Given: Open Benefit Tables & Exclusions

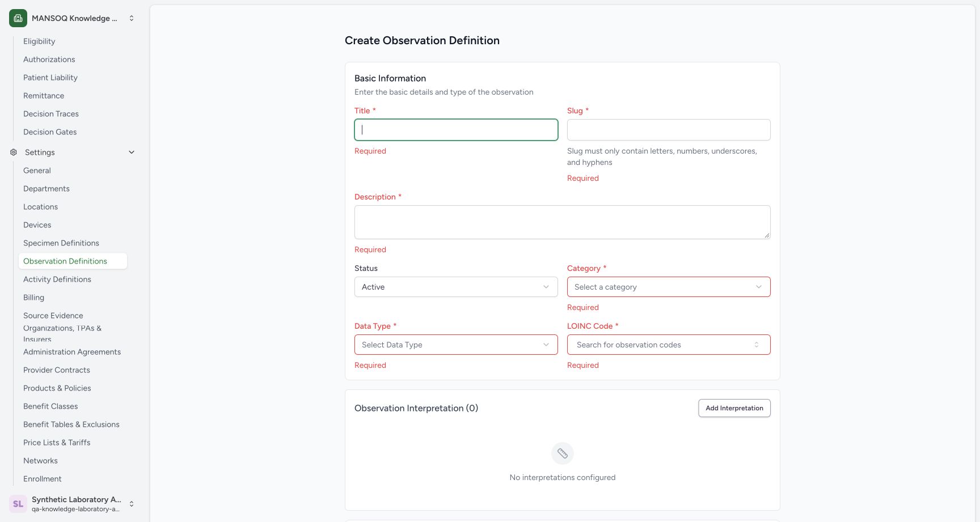Looking at the screenshot, I should click(x=71, y=425).
